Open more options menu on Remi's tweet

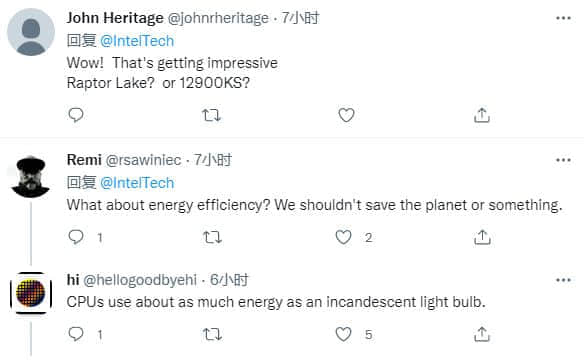pos(563,160)
